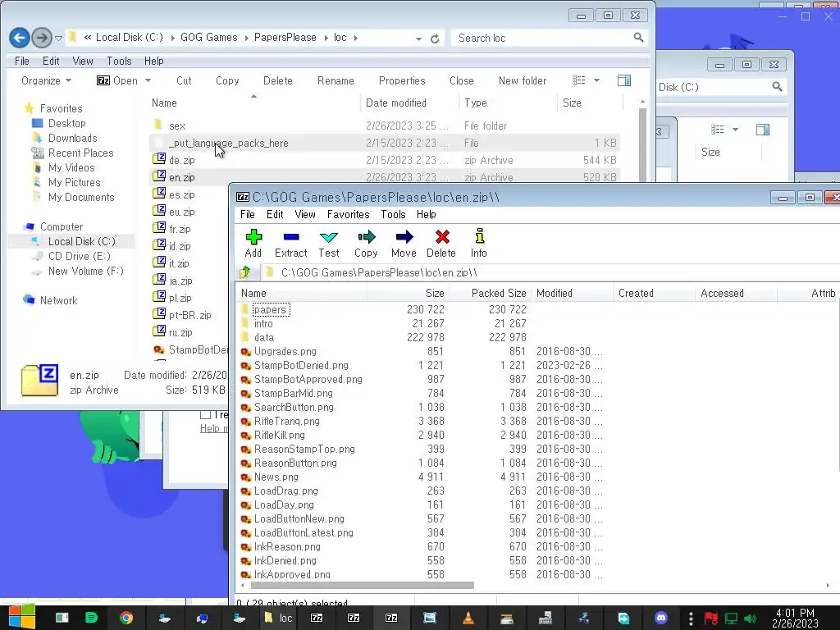Click the en.zip archive icon in Explorer list
The width and height of the screenshot is (840, 630).
tap(159, 176)
